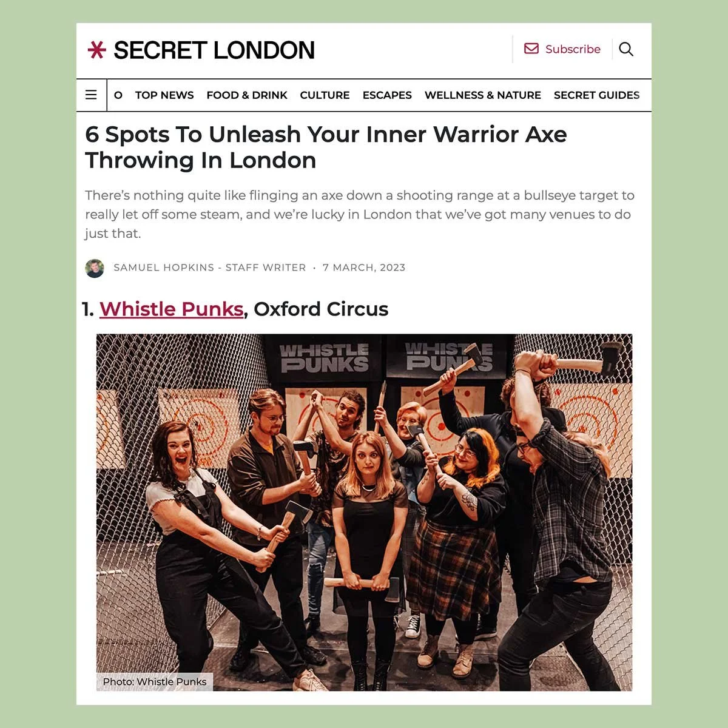Click the Subscribe envelope icon

click(x=531, y=49)
